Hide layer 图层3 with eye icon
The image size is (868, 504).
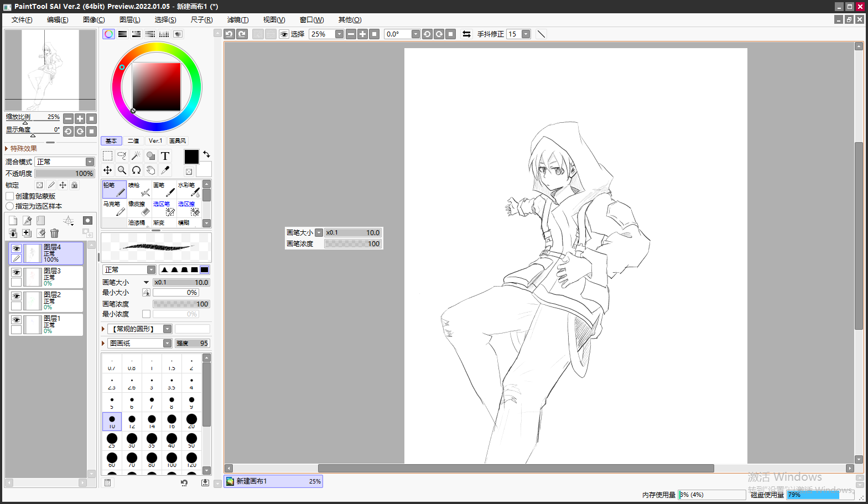click(17, 272)
